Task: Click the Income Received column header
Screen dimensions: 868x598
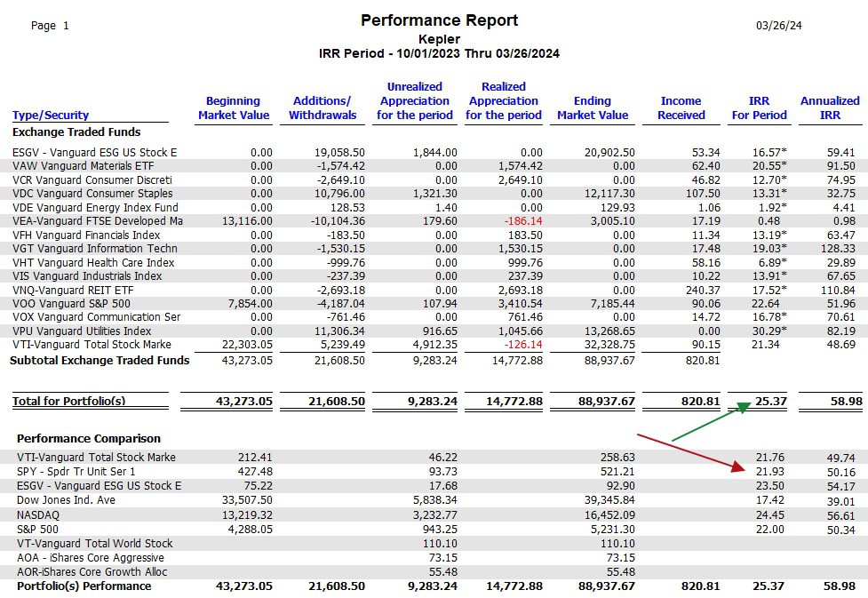Action: (x=681, y=108)
